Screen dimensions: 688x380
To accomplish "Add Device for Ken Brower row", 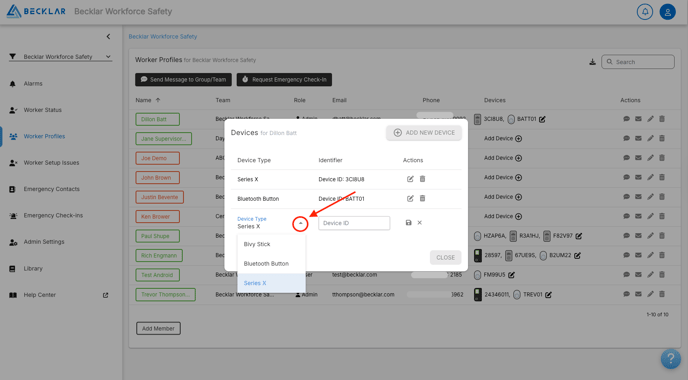I will [x=503, y=216].
